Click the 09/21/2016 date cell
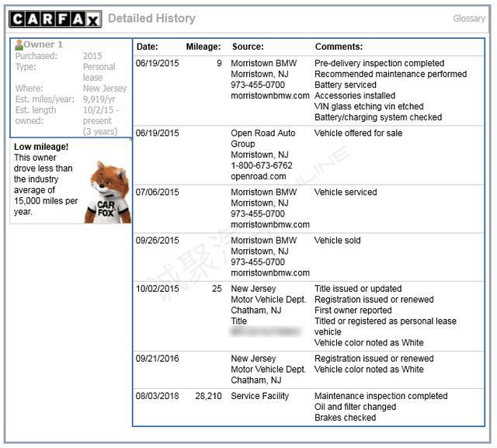The width and height of the screenshot is (497, 448). tap(157, 359)
